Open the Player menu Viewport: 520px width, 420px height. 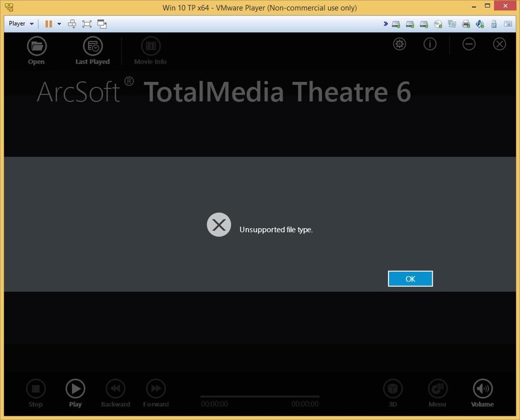[21, 23]
